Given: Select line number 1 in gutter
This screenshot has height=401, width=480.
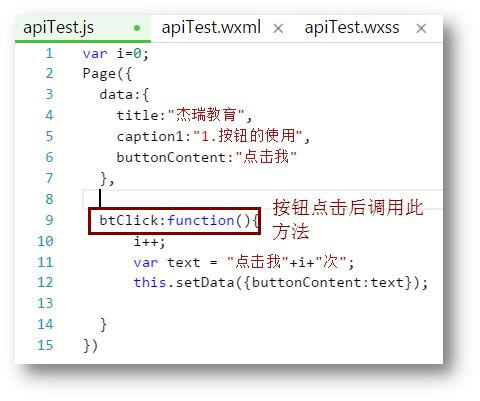Looking at the screenshot, I should pyautogui.click(x=49, y=53).
